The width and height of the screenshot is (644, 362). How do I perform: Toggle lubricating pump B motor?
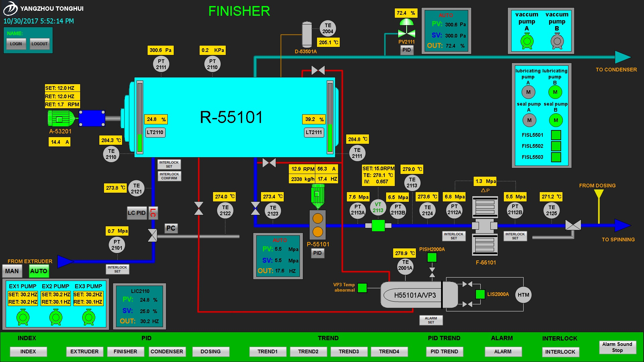pos(555,92)
